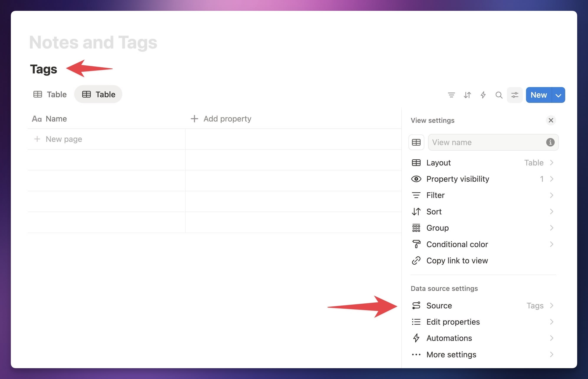The height and width of the screenshot is (379, 588).
Task: Open the filter icon in the toolbar
Action: point(451,95)
